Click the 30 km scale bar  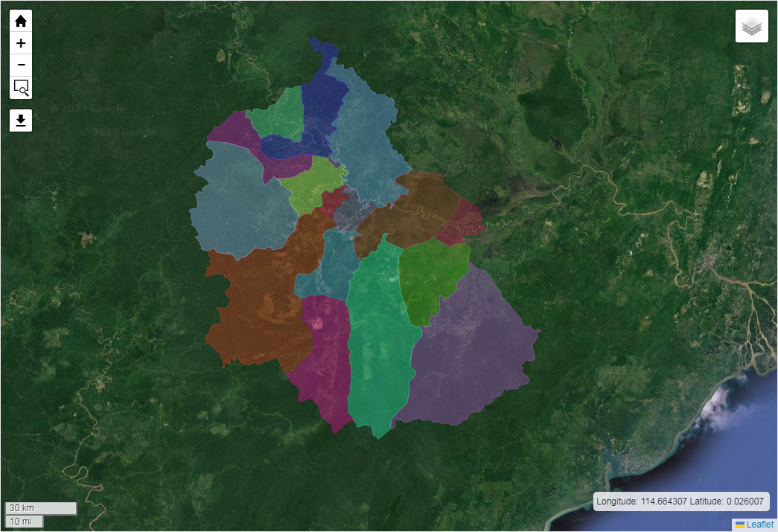pos(41,508)
